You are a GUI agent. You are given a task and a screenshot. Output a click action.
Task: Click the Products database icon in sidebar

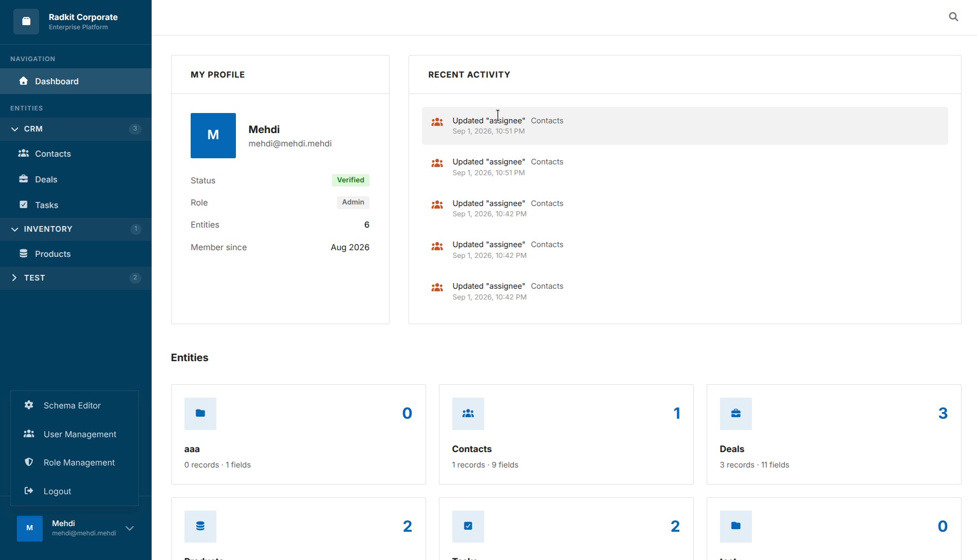[24, 253]
